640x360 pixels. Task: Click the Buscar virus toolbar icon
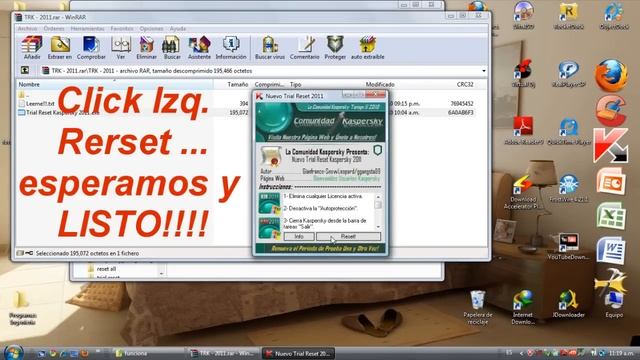pyautogui.click(x=270, y=48)
